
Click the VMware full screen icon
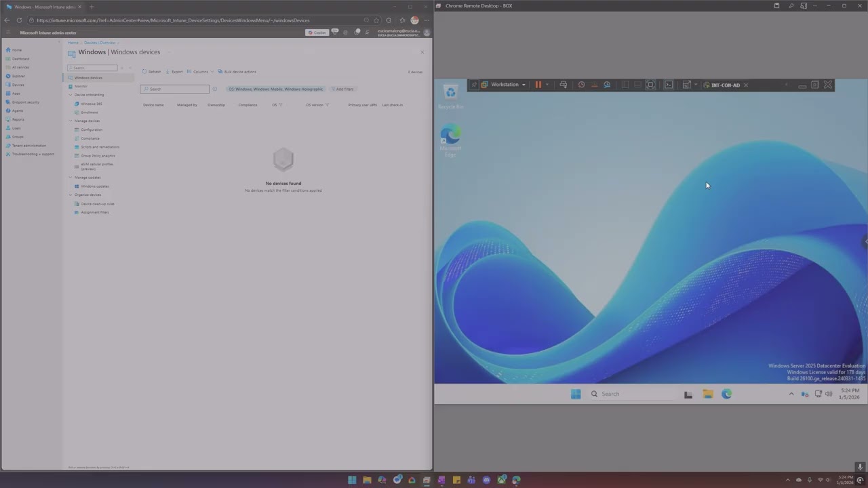click(651, 85)
